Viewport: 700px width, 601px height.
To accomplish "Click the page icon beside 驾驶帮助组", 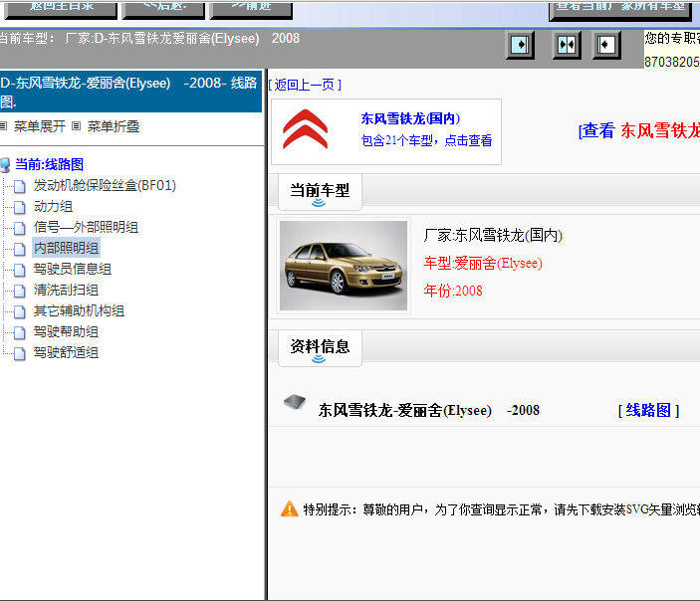I will [x=20, y=332].
